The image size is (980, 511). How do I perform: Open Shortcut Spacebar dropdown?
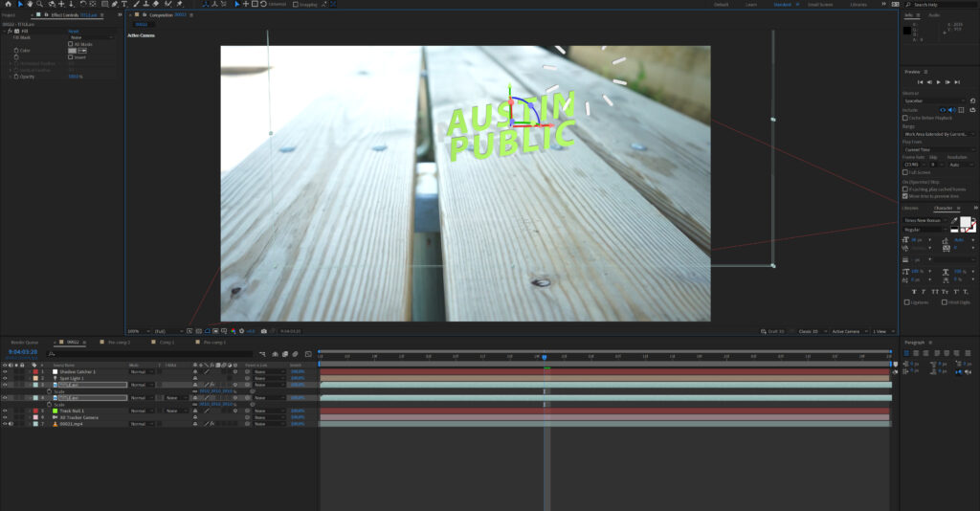click(x=934, y=100)
